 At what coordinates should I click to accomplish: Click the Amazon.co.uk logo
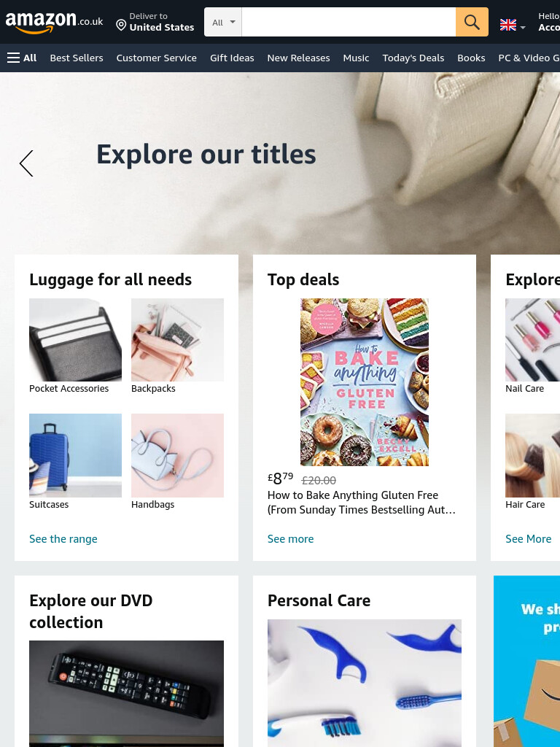[x=54, y=22]
